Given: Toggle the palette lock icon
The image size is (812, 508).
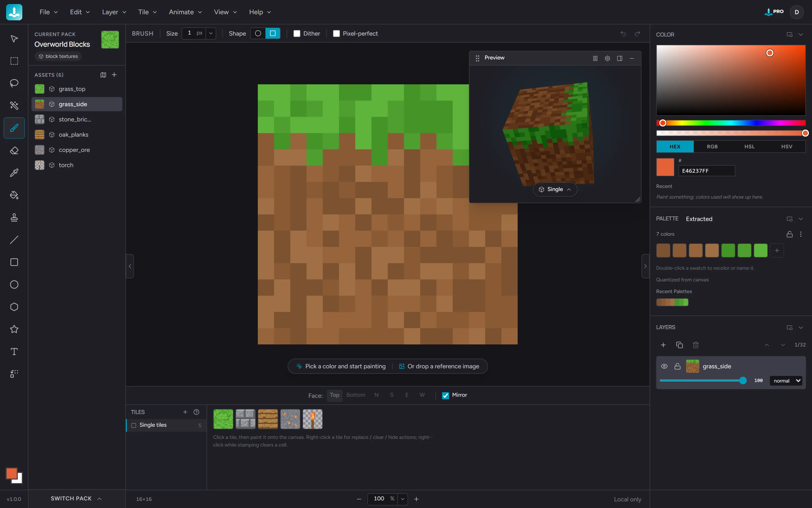Looking at the screenshot, I should click(789, 234).
